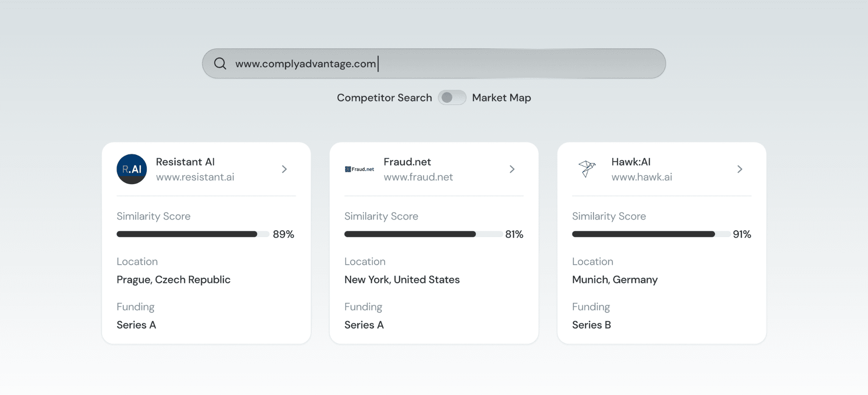Click the Hawk:AI company title
Screen dimensions: 868x395
pos(631,162)
